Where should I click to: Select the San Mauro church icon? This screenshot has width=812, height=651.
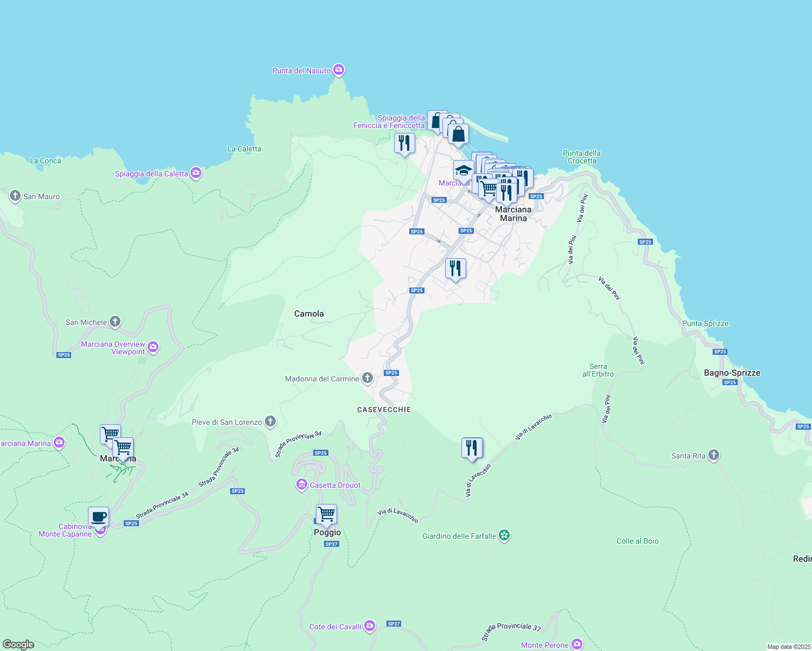click(x=15, y=196)
